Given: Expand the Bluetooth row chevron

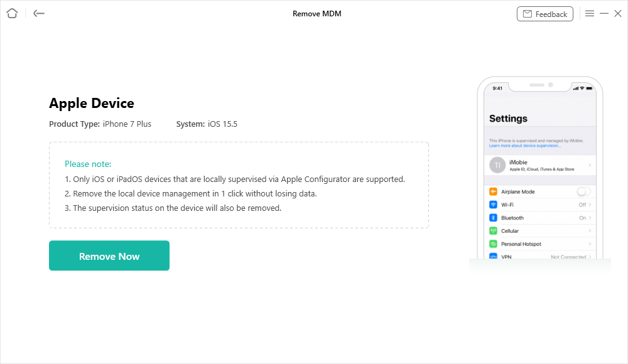Looking at the screenshot, I should coord(590,218).
